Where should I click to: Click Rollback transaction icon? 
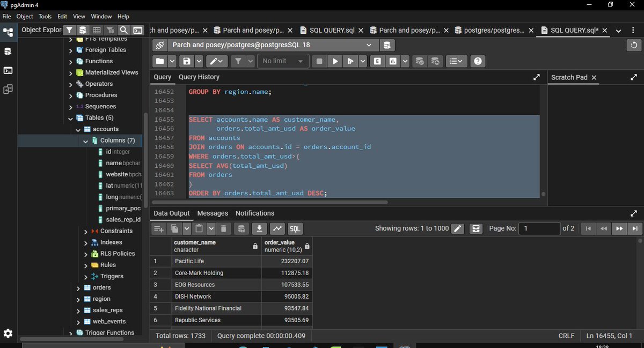point(435,61)
